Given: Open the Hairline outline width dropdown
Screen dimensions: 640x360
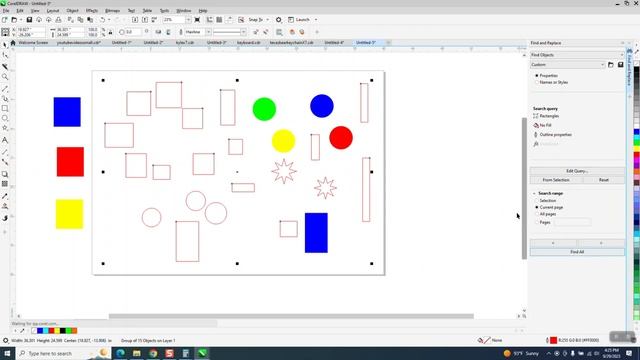Looking at the screenshot, I should tap(208, 32).
